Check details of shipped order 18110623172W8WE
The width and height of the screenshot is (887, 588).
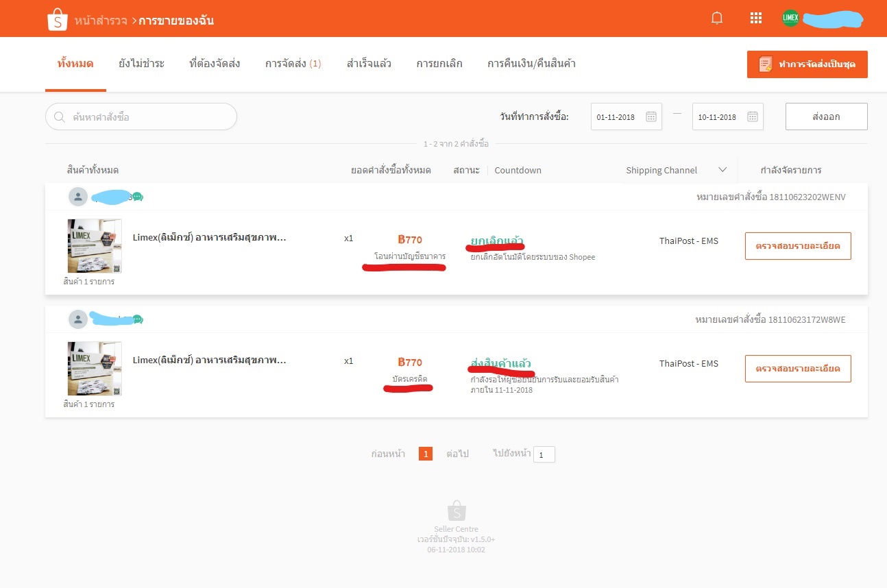[x=798, y=369]
